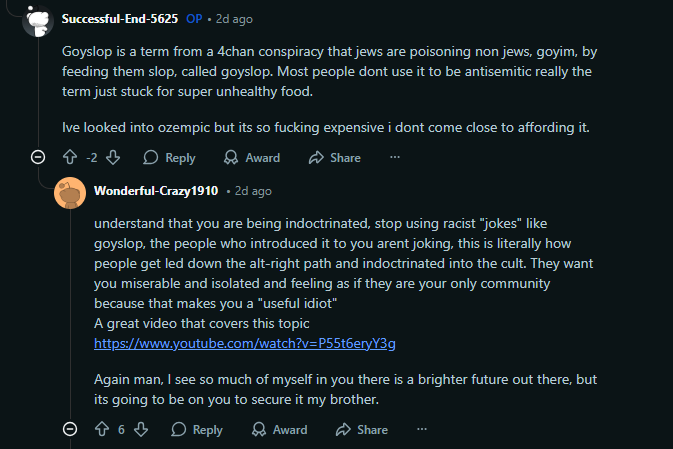Open more options on Wonderful-Crazy1910's comment
Image resolution: width=673 pixels, height=449 pixels.
(423, 430)
